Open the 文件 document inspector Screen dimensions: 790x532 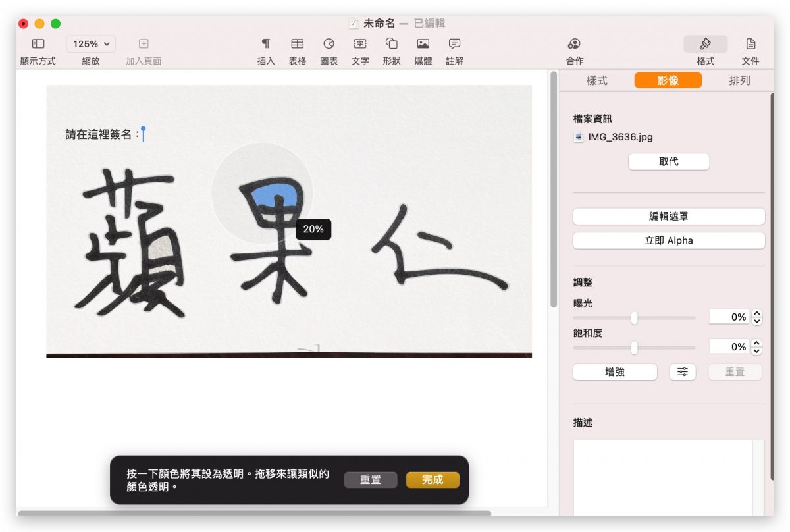[x=750, y=43]
